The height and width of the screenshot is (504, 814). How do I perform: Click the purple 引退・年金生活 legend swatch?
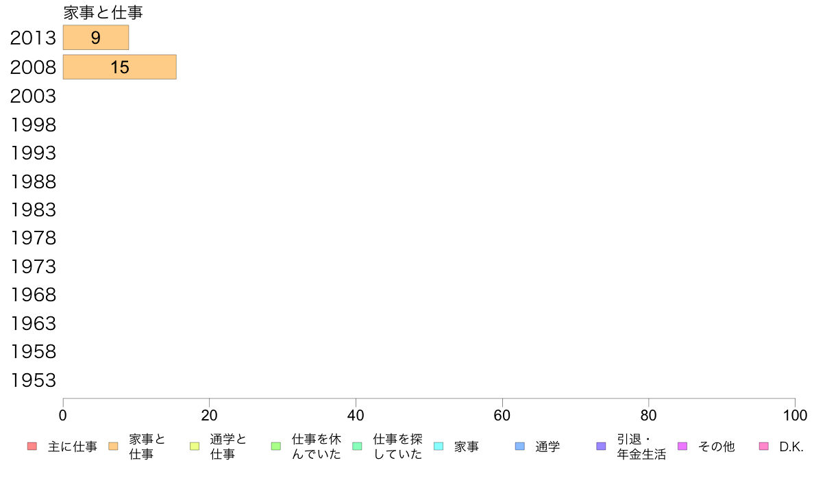[x=601, y=446]
